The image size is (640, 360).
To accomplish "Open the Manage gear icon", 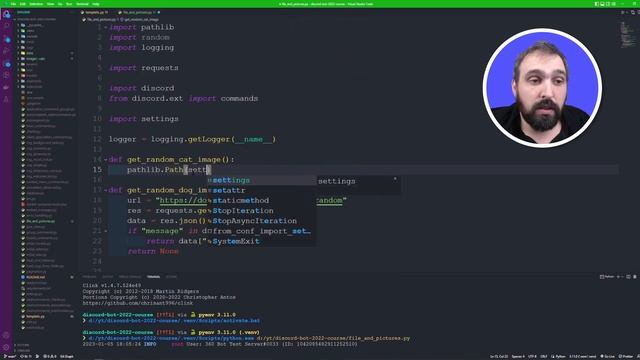I will coord(6,347).
